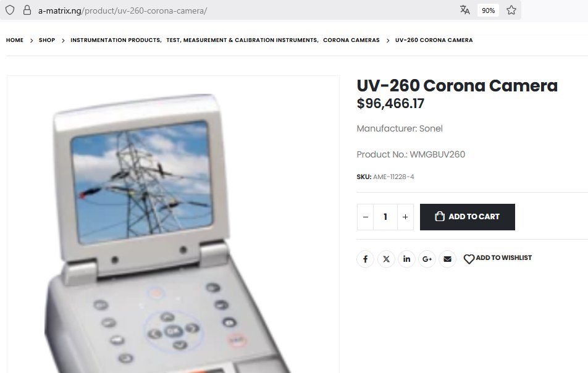Open the 90% zoom level indicator
The width and height of the screenshot is (588, 373).
point(488,10)
